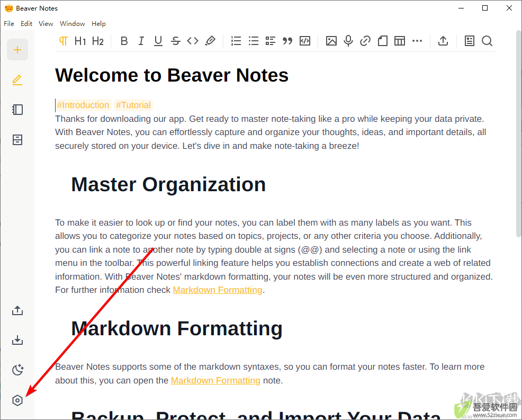
Task: Click the Beaver Notes app icon in title bar
Action: (x=8, y=8)
